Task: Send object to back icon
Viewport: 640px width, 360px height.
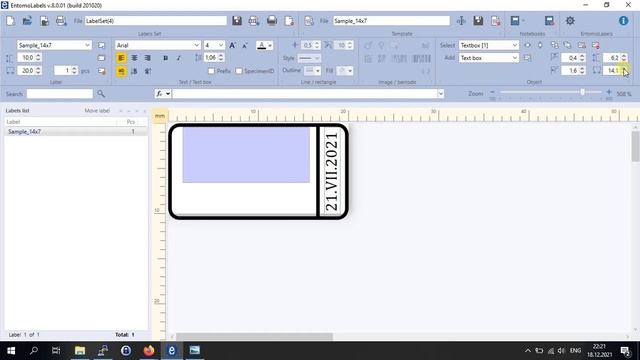Action: coord(567,45)
